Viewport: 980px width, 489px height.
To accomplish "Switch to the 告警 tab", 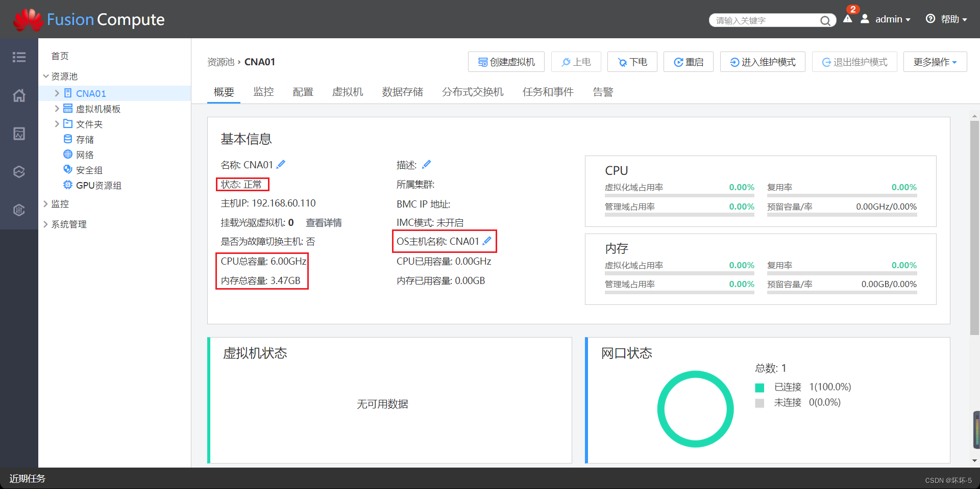I will point(603,92).
